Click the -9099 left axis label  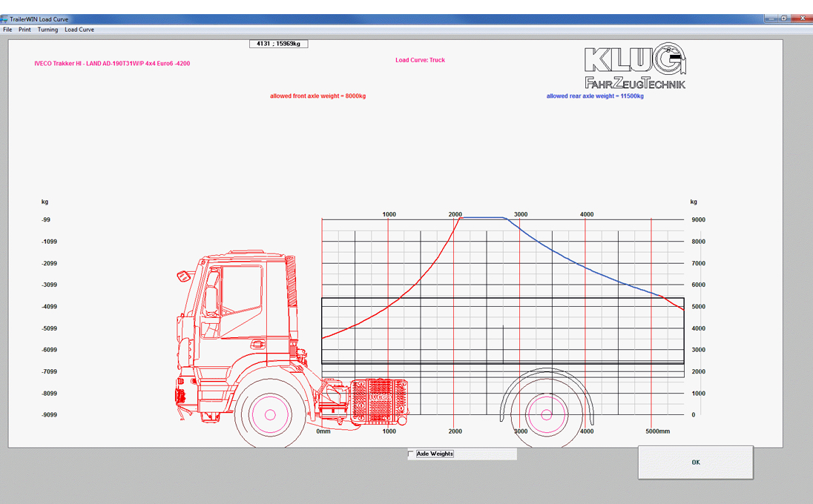click(x=49, y=414)
